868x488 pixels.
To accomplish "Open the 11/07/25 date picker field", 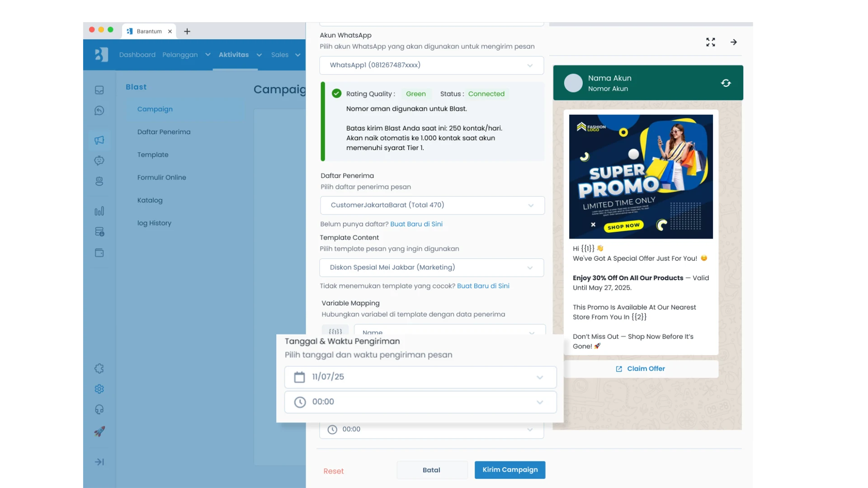I will (420, 377).
